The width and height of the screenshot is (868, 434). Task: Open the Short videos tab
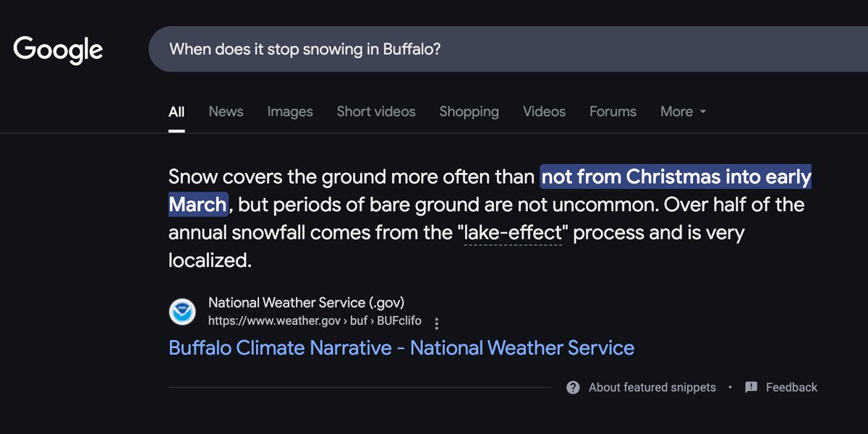pos(376,111)
